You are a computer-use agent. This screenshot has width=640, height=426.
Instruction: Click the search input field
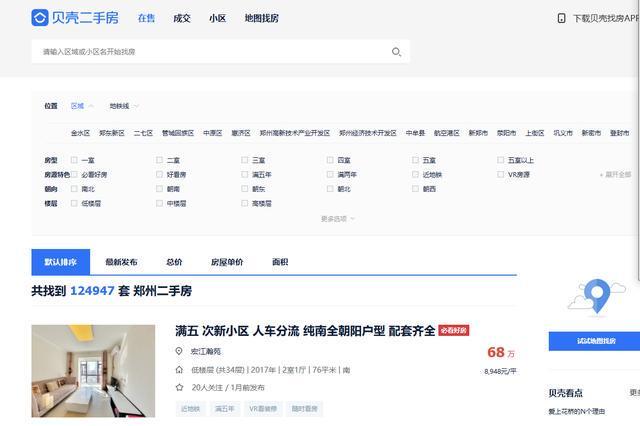pos(210,52)
